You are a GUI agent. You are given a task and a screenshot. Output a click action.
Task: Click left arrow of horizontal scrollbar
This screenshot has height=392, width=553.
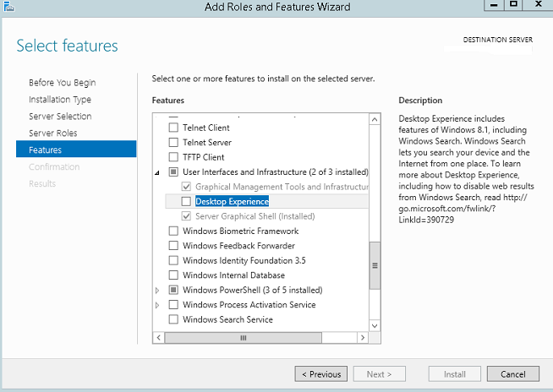(x=158, y=338)
